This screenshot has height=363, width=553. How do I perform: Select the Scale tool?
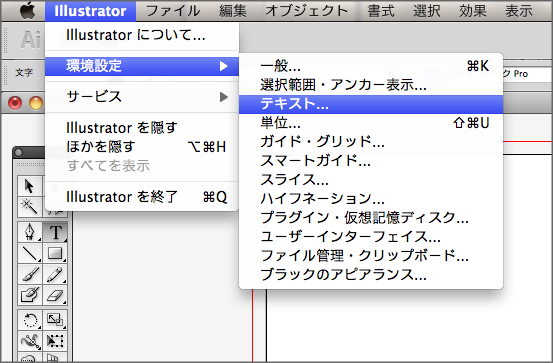tap(55, 320)
